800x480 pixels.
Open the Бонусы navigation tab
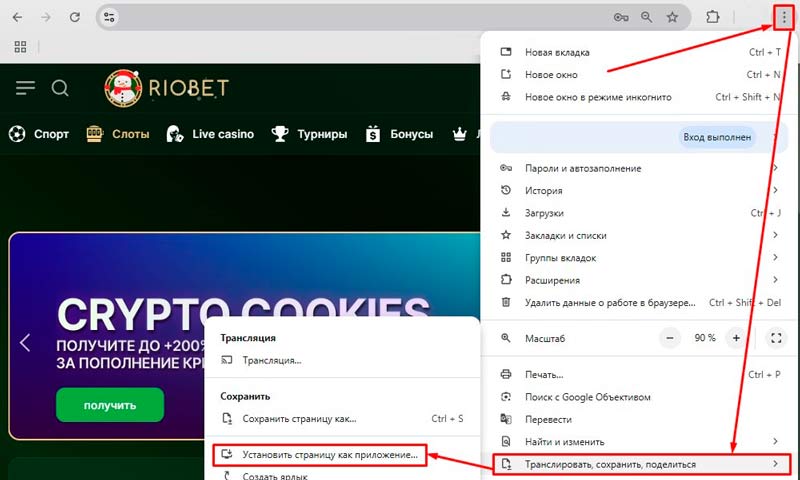399,134
